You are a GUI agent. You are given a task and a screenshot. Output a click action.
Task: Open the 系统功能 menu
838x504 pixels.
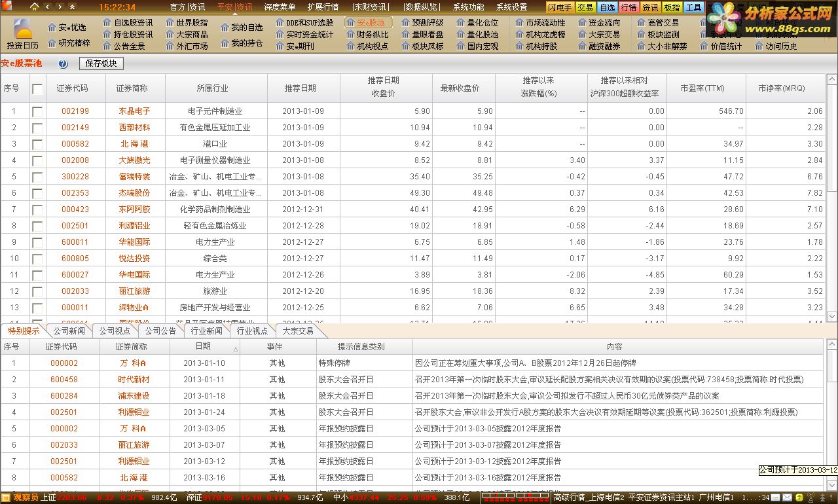click(x=468, y=7)
